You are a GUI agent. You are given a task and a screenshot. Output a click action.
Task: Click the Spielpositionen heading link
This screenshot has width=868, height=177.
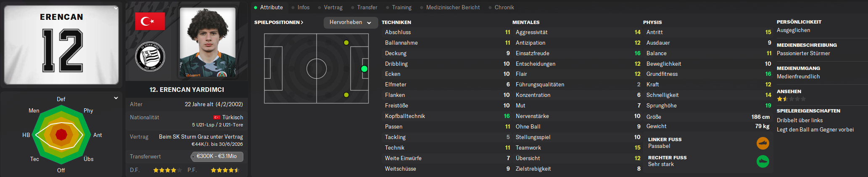pyautogui.click(x=279, y=22)
